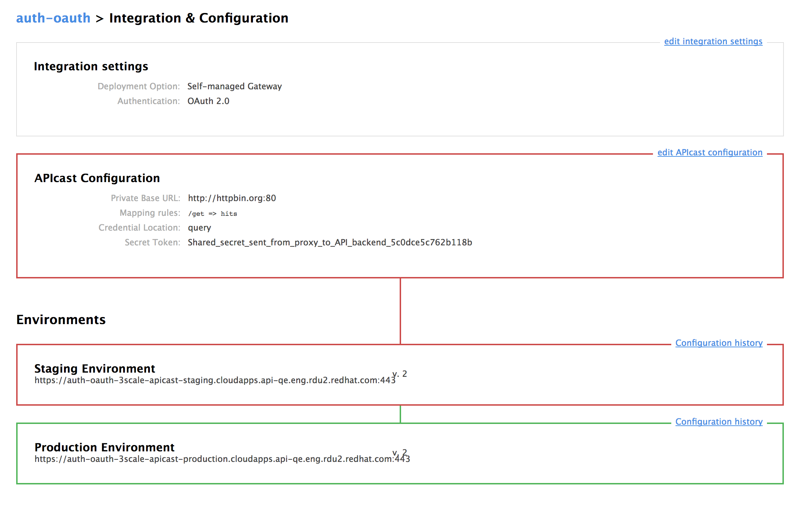The height and width of the screenshot is (528, 812).
Task: Click the Integration settings heading
Action: point(91,66)
